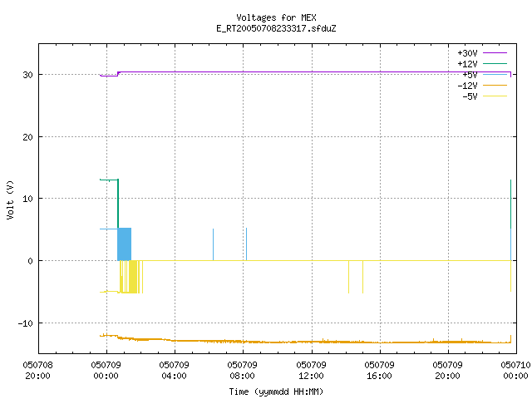Click the yellow -5V spike near 15:00
The height and width of the screenshot is (399, 532).
pyautogui.click(x=362, y=277)
